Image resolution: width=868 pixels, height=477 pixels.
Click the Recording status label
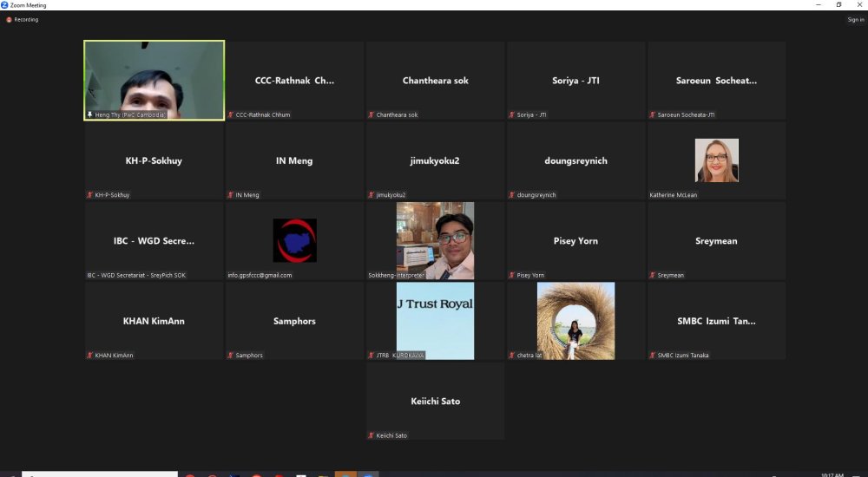[x=26, y=19]
